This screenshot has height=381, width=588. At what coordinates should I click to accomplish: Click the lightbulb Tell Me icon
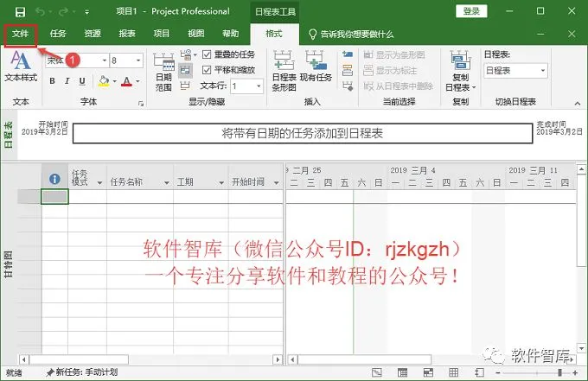(x=312, y=35)
